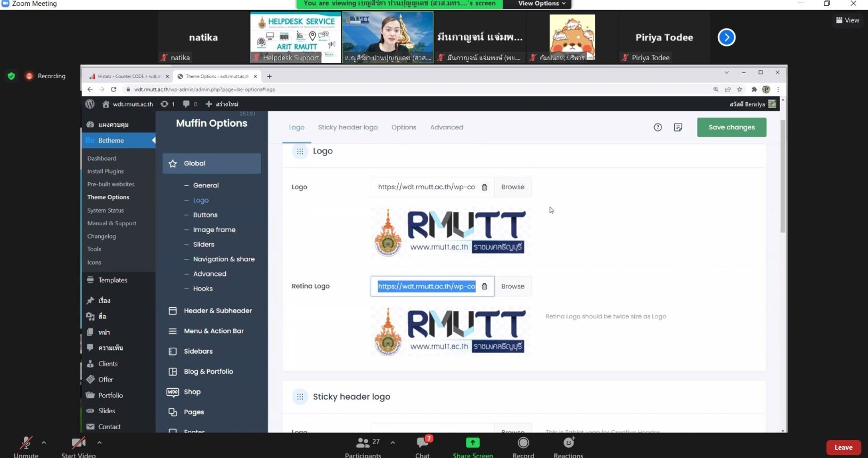Click the Record icon in Zoom toolbar
This screenshot has width=868, height=458.
coord(523,443)
